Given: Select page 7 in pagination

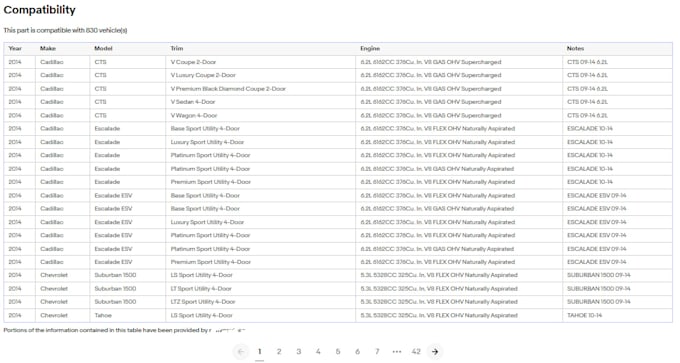Looking at the screenshot, I should [x=377, y=351].
